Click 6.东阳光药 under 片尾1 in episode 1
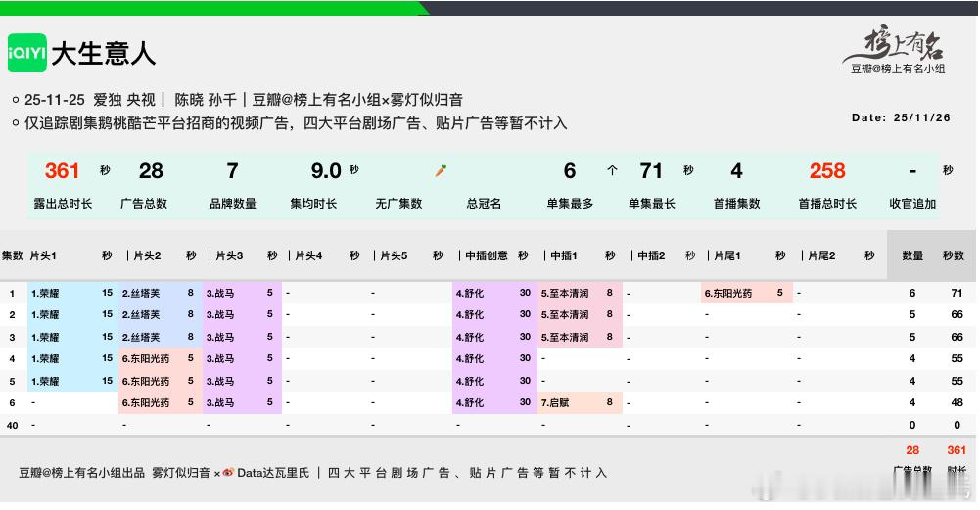This screenshot has height=510, width=980. pos(728,293)
